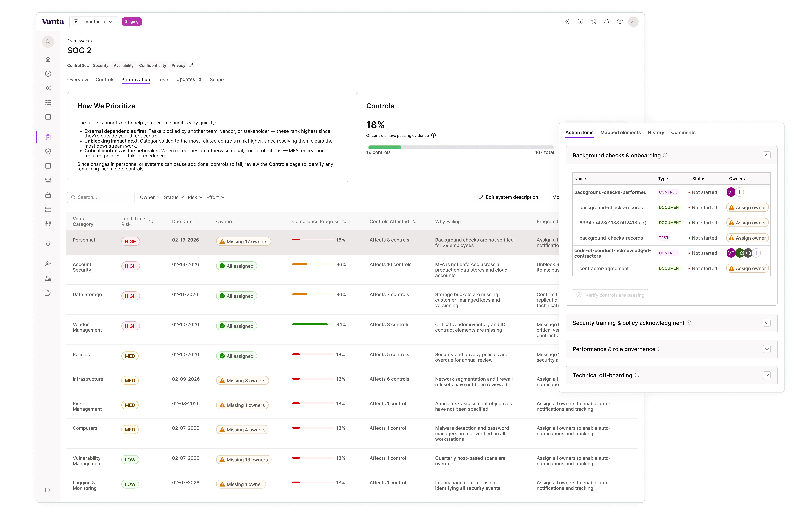Sort by Lead-Time Risk column
This screenshot has width=812, height=516.
point(151,221)
